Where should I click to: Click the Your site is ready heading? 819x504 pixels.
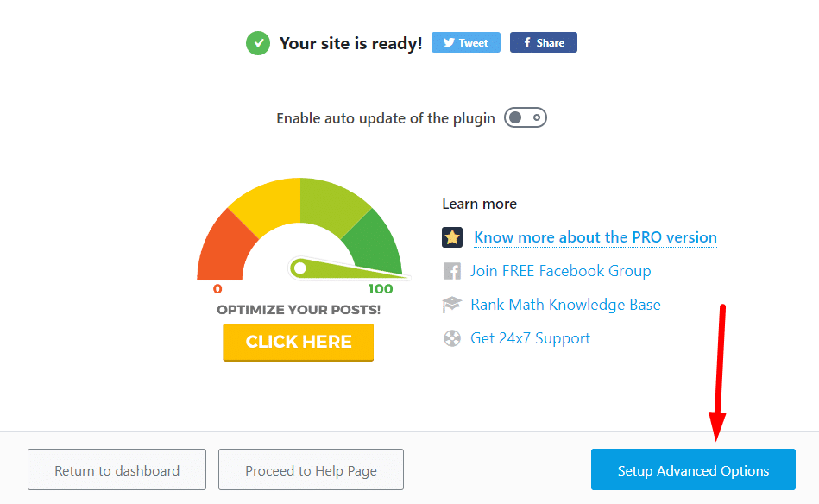coord(350,43)
